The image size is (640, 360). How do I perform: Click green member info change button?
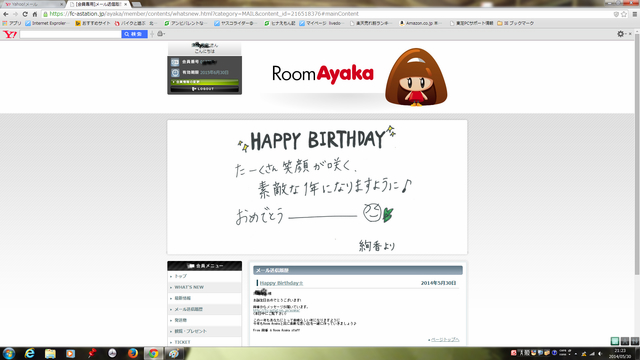tap(204, 82)
